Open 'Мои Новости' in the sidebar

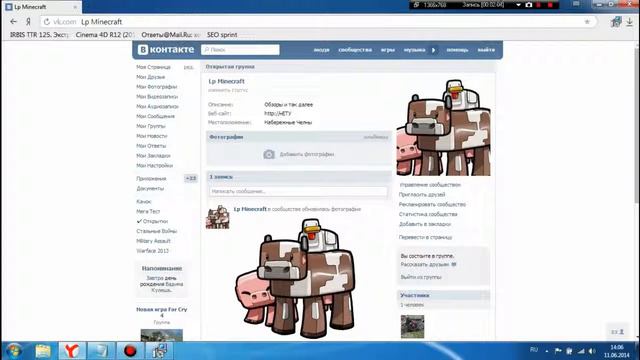tap(152, 136)
